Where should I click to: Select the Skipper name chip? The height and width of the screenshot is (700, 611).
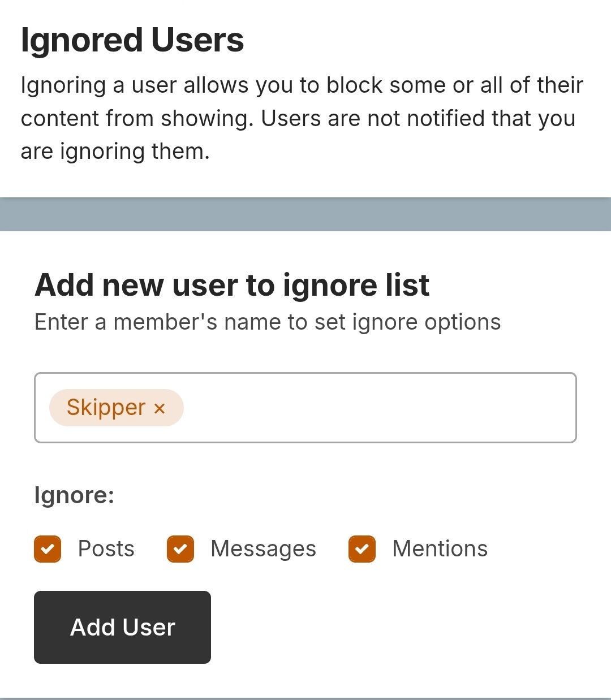tap(106, 408)
